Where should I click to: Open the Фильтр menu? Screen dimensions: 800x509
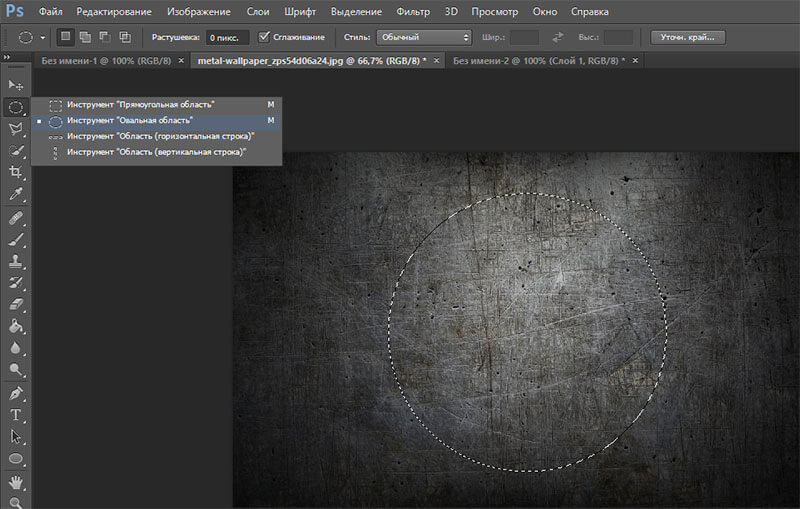click(x=413, y=11)
